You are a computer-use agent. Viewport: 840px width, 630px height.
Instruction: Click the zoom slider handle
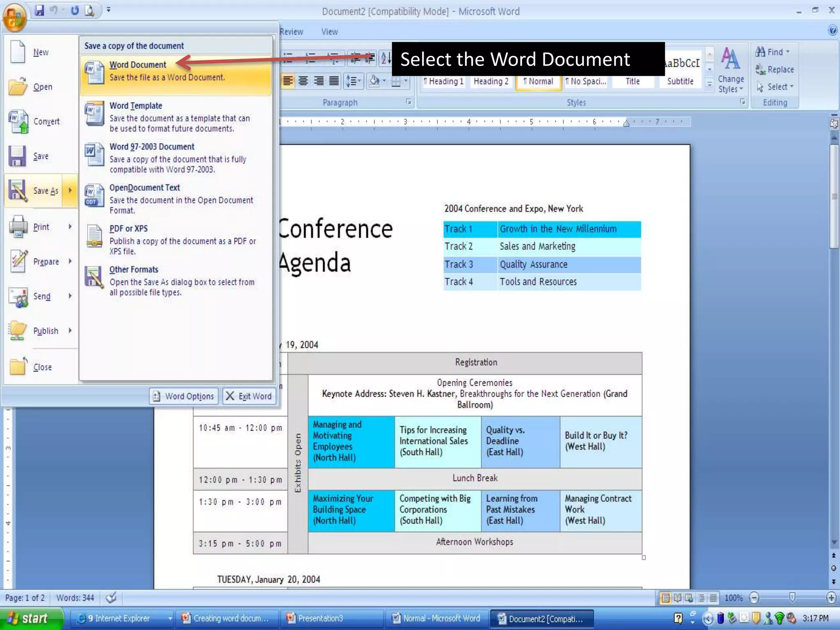click(792, 598)
